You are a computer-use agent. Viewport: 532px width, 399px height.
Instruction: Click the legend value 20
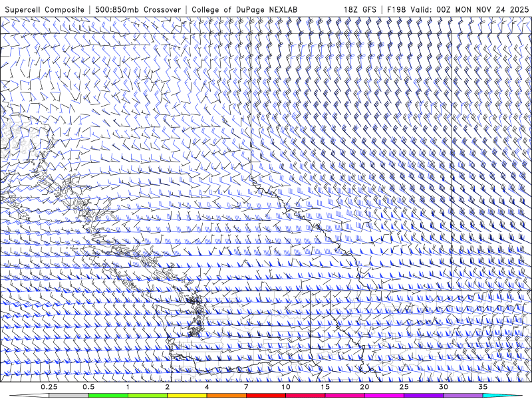click(x=364, y=387)
